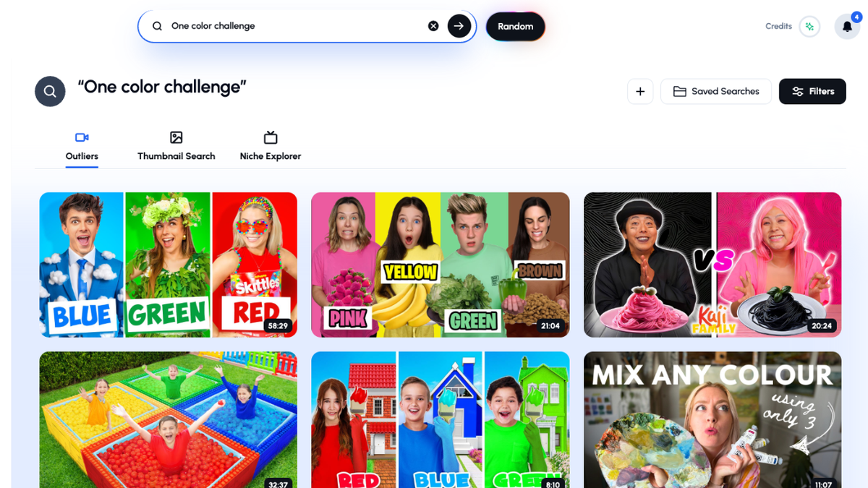Open the Kaji Family pasta thumbnail
This screenshot has width=868, height=488.
click(x=712, y=265)
